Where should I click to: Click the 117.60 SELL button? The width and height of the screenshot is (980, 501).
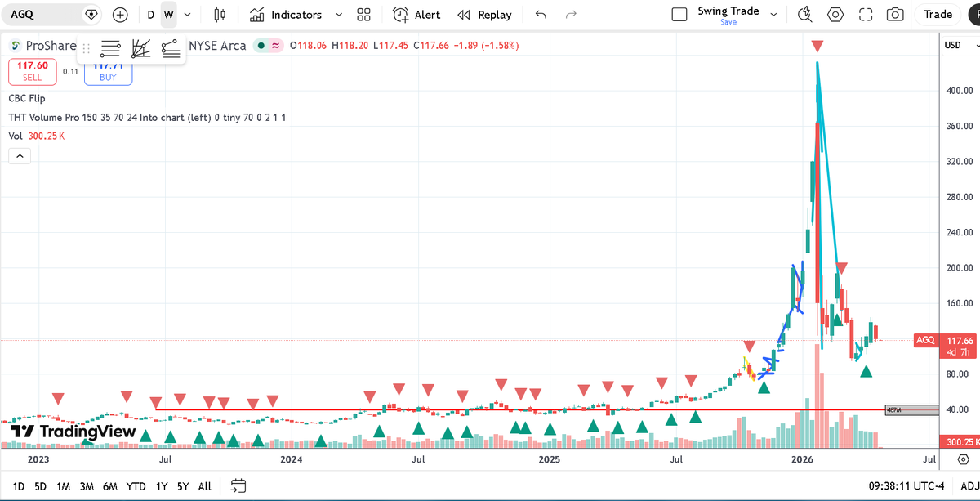33,71
